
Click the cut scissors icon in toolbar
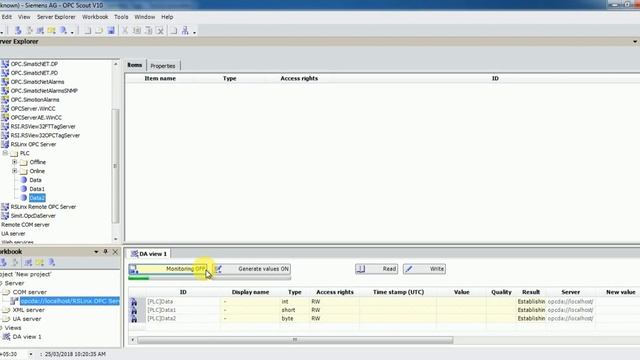point(125,31)
